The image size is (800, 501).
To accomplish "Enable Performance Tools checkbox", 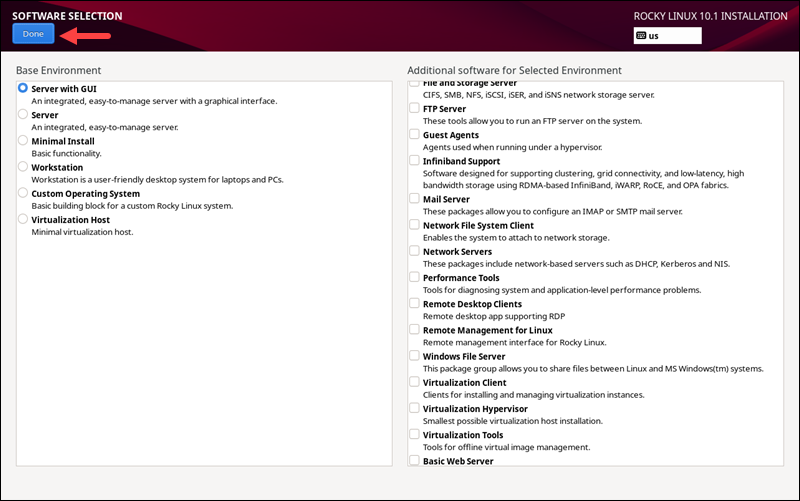I will point(414,277).
